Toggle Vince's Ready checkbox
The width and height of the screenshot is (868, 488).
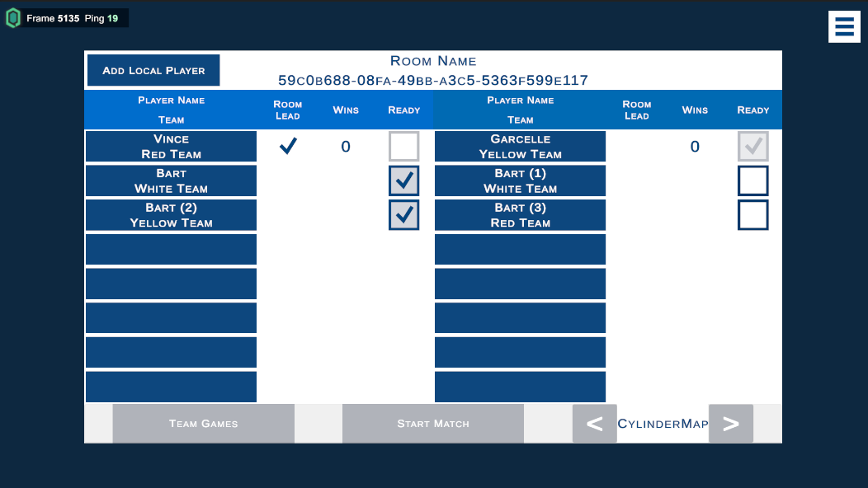(404, 147)
